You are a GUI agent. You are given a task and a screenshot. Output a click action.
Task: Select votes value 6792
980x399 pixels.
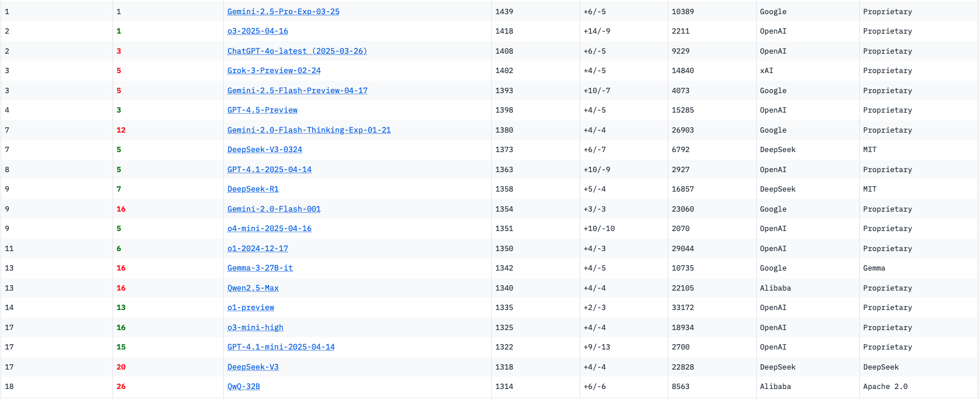tap(681, 150)
